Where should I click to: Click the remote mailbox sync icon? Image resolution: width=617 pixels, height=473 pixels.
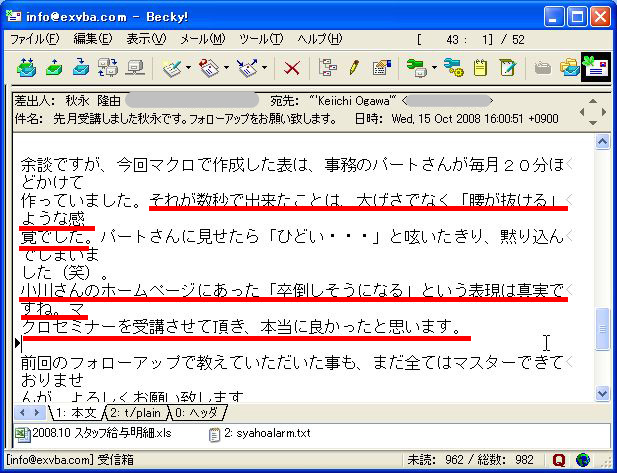108,67
